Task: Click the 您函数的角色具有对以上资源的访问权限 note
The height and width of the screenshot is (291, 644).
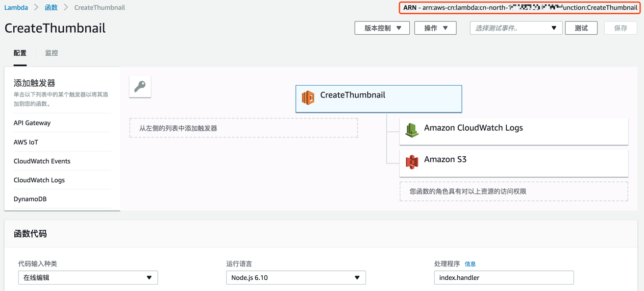Action: [x=514, y=192]
